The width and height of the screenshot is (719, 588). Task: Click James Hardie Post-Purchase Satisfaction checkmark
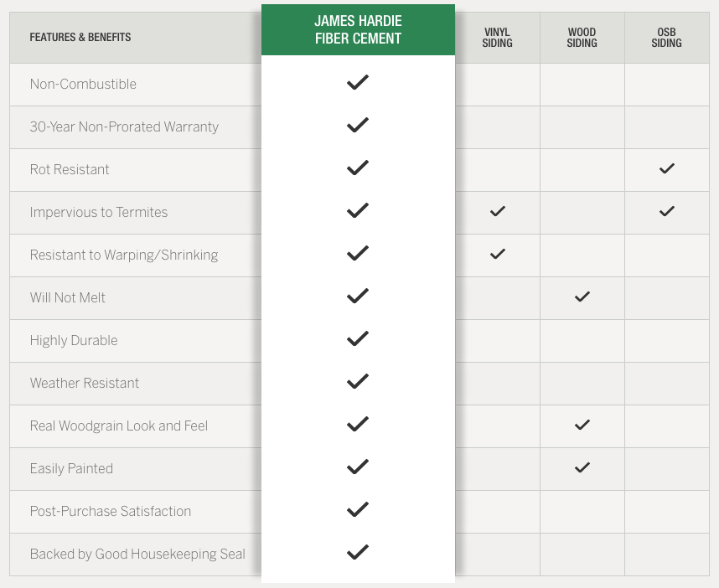pos(358,509)
